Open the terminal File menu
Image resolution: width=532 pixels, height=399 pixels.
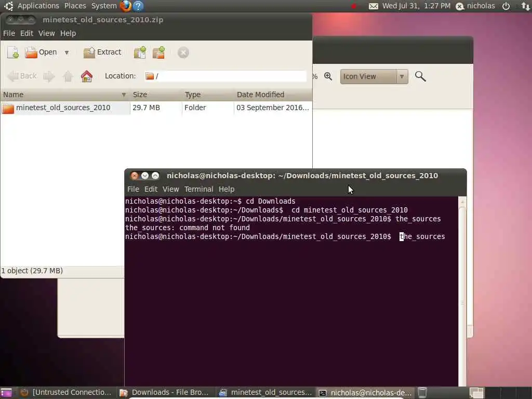[x=133, y=189]
